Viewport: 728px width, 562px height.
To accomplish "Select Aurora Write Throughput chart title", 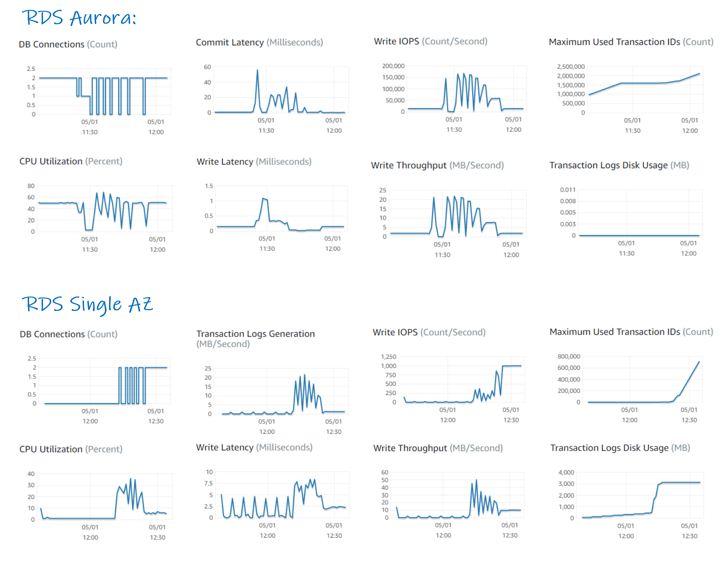I will (437, 165).
